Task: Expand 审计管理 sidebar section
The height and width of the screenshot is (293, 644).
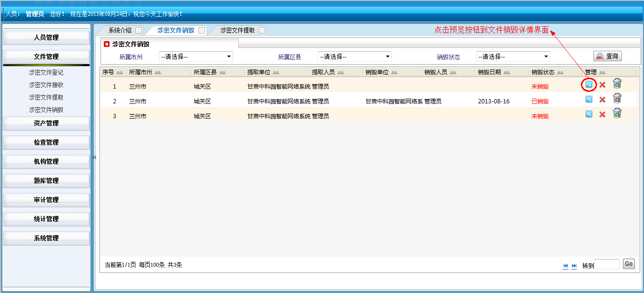Action: 46,200
